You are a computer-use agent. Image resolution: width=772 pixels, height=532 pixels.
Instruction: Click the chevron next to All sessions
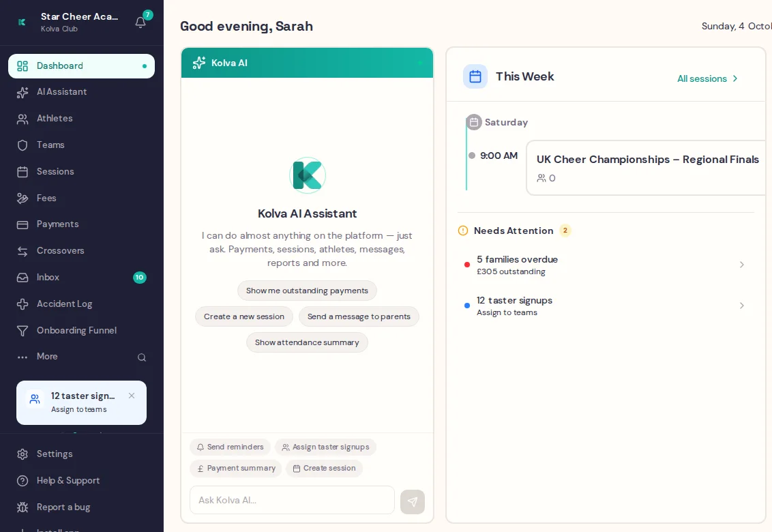click(x=735, y=79)
